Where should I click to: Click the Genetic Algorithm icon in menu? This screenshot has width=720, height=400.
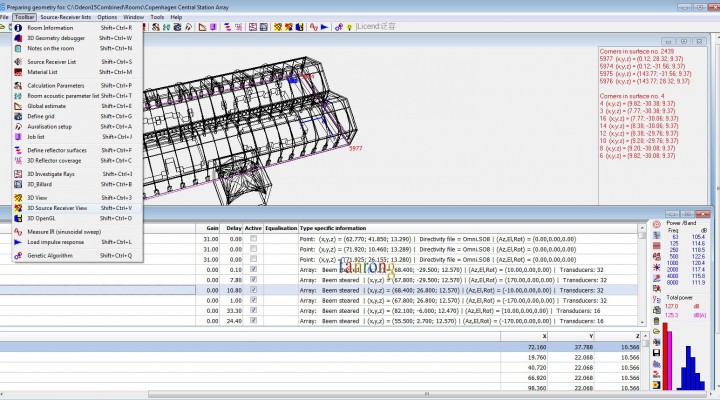click(x=19, y=255)
